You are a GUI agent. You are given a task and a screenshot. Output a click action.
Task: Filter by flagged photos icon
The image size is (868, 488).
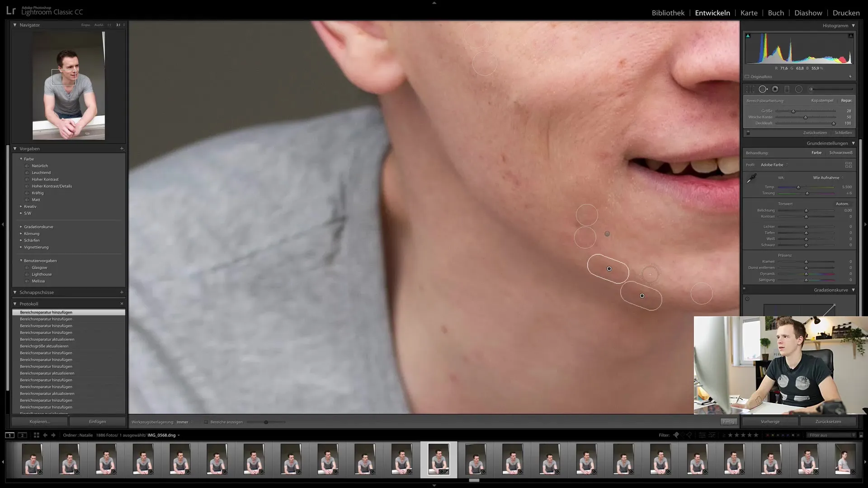pos(676,435)
